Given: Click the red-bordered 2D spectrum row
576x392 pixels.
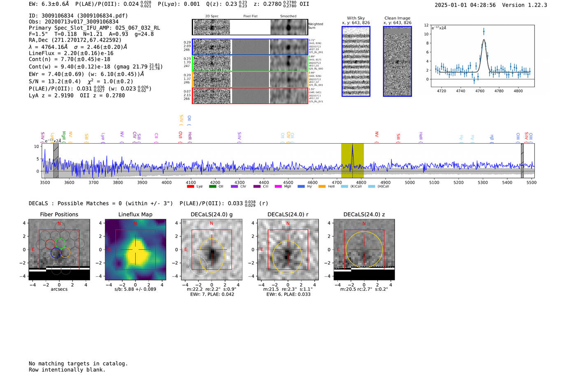Looking at the screenshot, I should click(x=250, y=95).
